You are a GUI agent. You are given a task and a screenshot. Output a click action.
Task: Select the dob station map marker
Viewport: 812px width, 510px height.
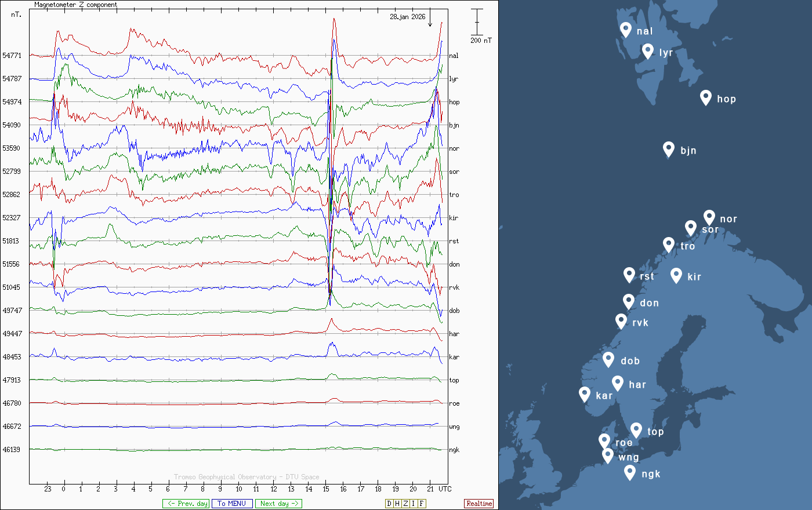coord(608,359)
